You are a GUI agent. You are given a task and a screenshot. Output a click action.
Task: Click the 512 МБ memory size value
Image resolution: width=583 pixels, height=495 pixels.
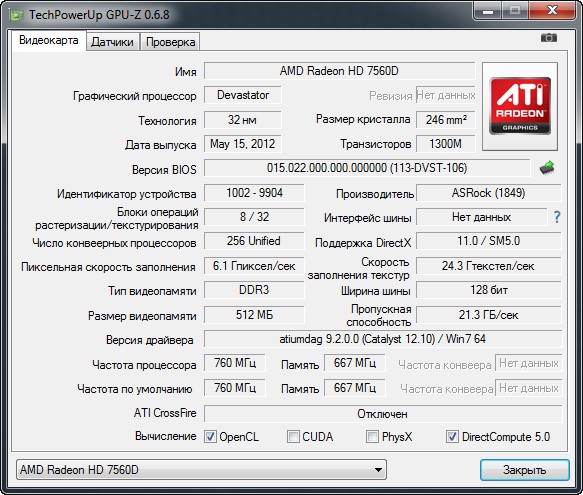click(254, 315)
